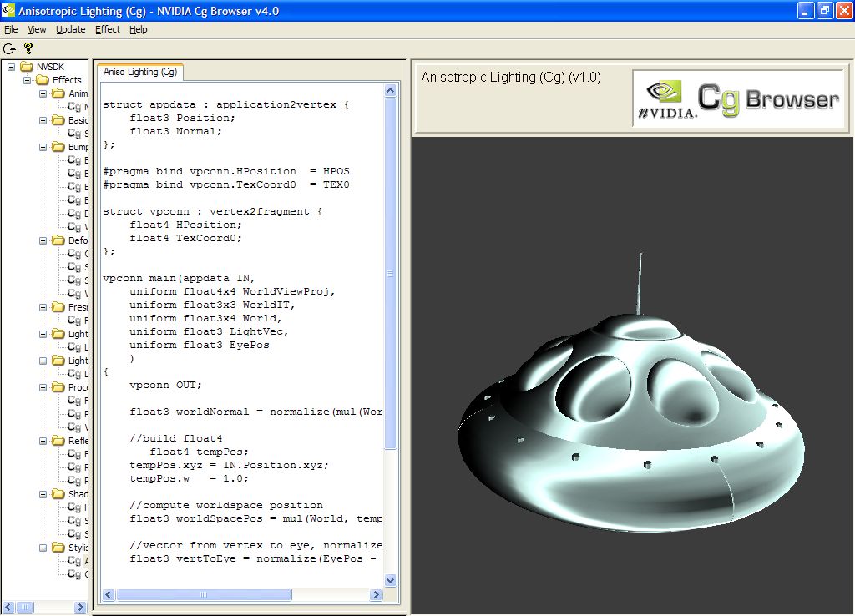Open the Cg D effect under Bump folder
The width and height of the screenshot is (855, 616).
coord(78,214)
